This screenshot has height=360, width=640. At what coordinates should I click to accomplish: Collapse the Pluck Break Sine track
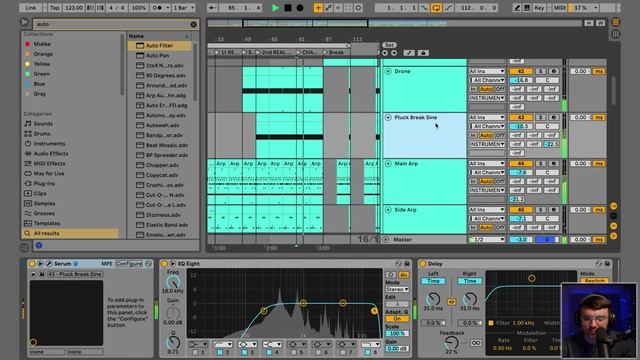coord(388,118)
